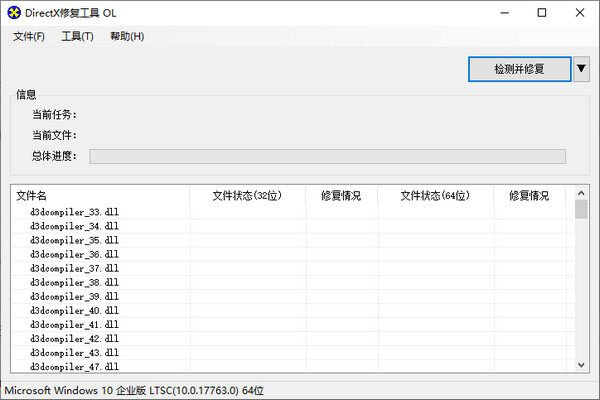Viewport: 600px width, 400px height.
Task: Select d3dcompiler_36.dll row
Action: [x=293, y=254]
